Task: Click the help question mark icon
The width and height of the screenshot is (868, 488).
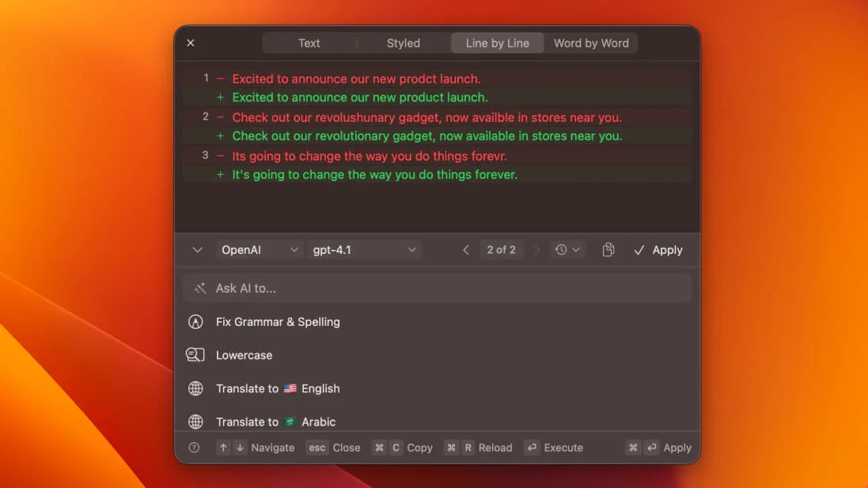Action: click(193, 448)
